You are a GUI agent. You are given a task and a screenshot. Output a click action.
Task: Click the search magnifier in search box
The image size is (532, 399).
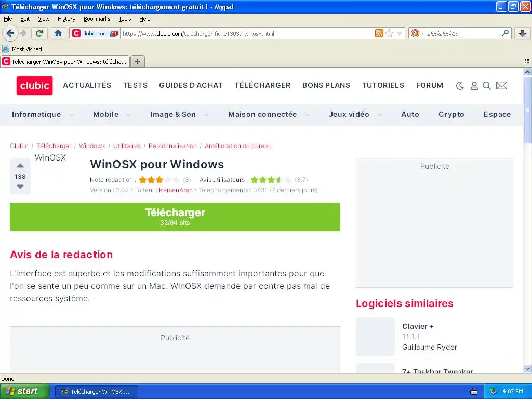tap(505, 33)
